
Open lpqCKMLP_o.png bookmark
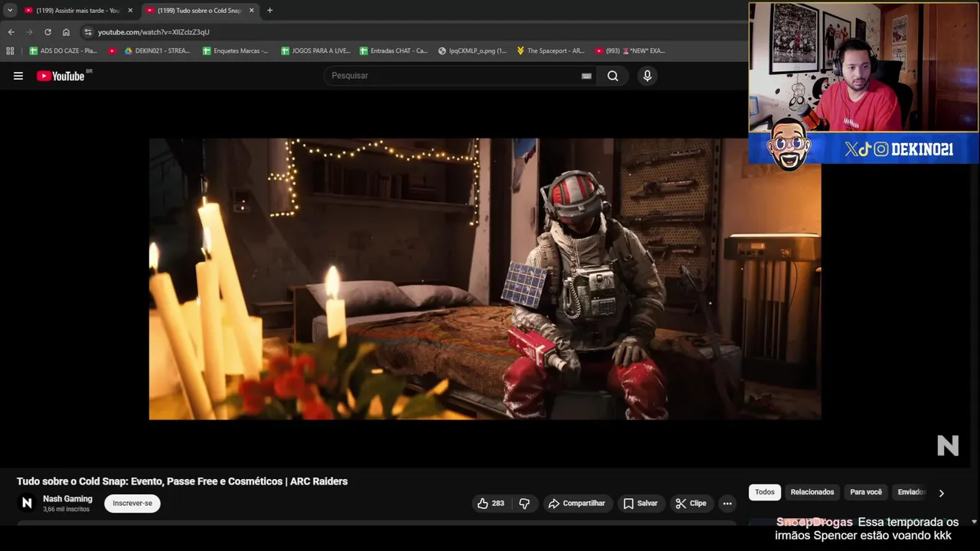[472, 51]
